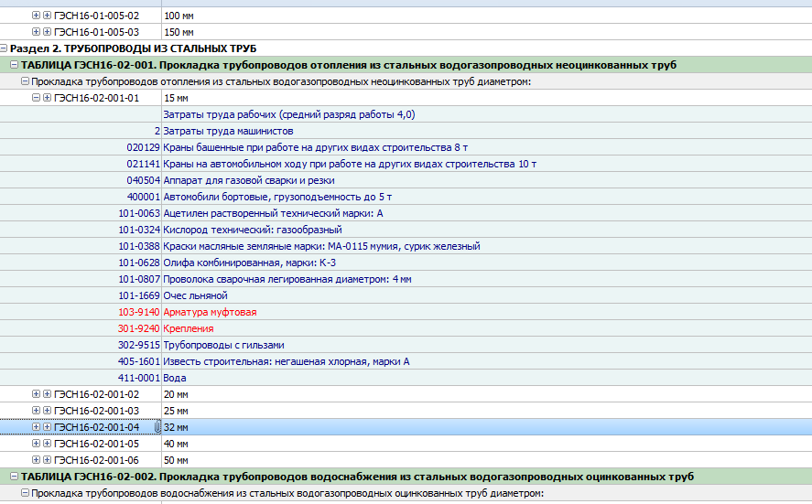812x504 pixels.
Task: Click the second plus icon beside ГЭСН16-02-001-05
Action: 47,444
